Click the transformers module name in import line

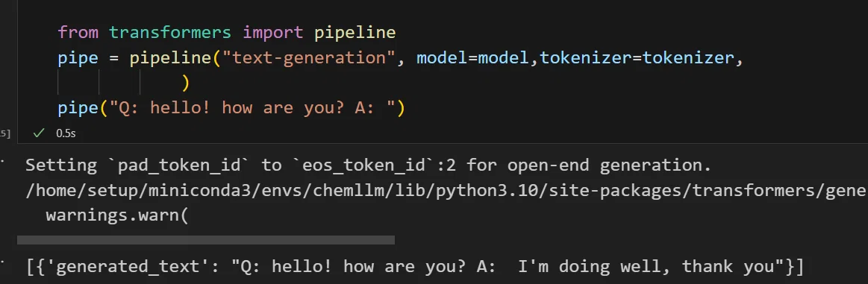coord(170,33)
